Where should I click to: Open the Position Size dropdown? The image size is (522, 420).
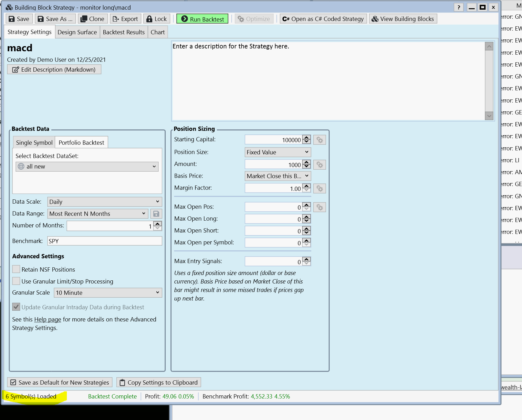(278, 152)
